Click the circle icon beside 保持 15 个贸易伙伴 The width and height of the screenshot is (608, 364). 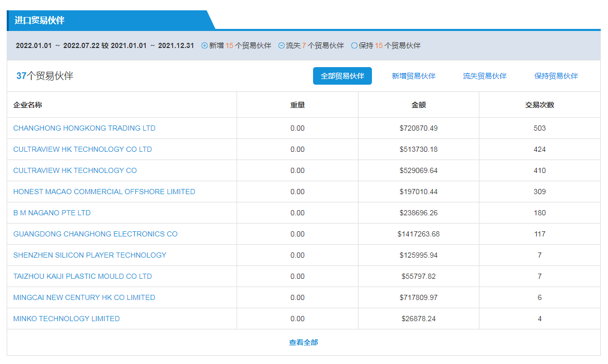click(x=354, y=46)
